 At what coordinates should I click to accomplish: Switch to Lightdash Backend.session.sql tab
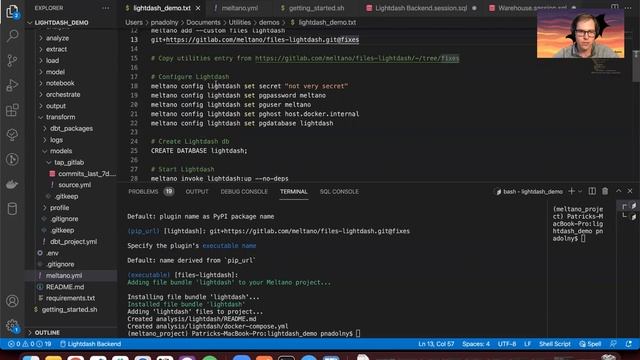tap(421, 8)
